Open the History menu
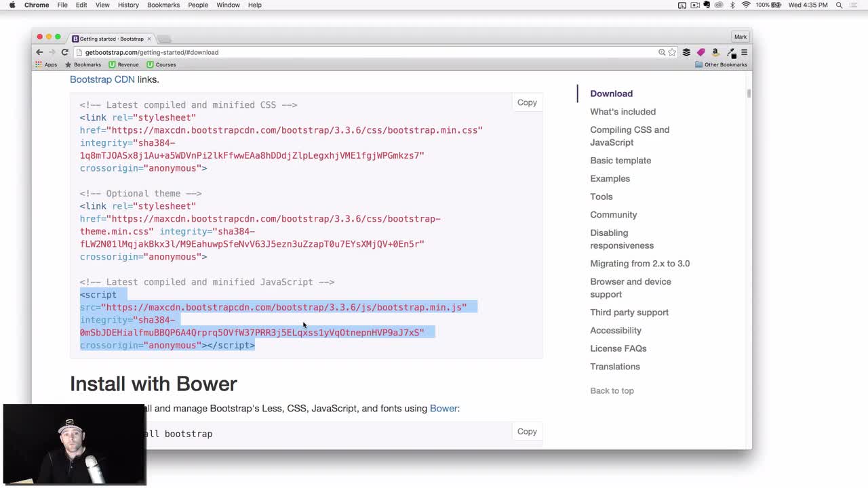The height and width of the screenshot is (488, 868). tap(128, 5)
